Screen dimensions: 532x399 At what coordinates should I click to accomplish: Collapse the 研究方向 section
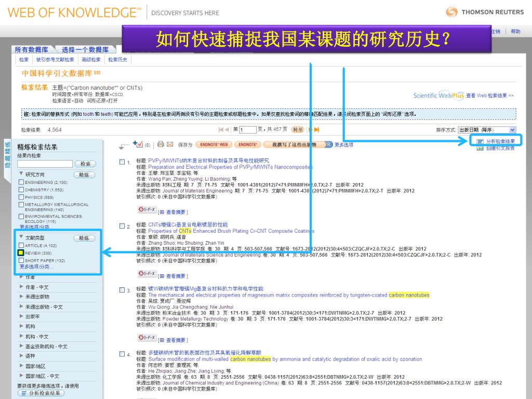(x=21, y=174)
